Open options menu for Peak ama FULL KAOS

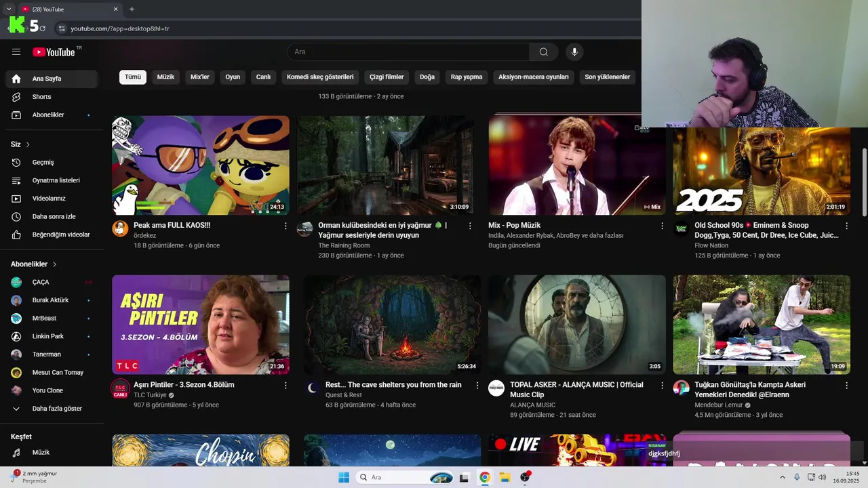pos(285,226)
